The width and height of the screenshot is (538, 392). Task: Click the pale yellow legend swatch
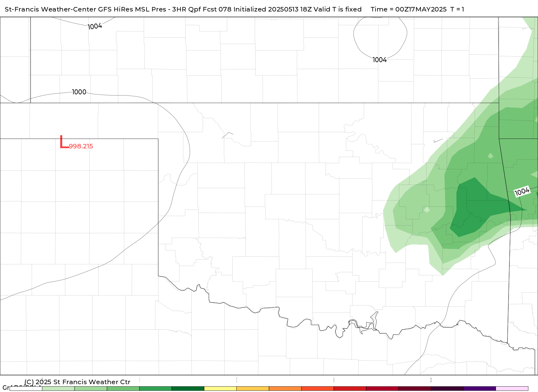pos(220,389)
